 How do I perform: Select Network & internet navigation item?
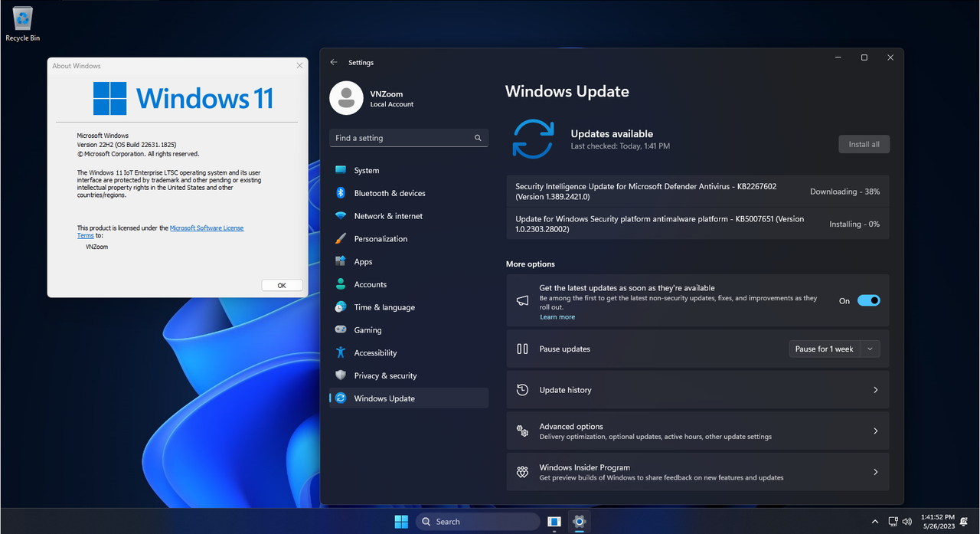409,216
